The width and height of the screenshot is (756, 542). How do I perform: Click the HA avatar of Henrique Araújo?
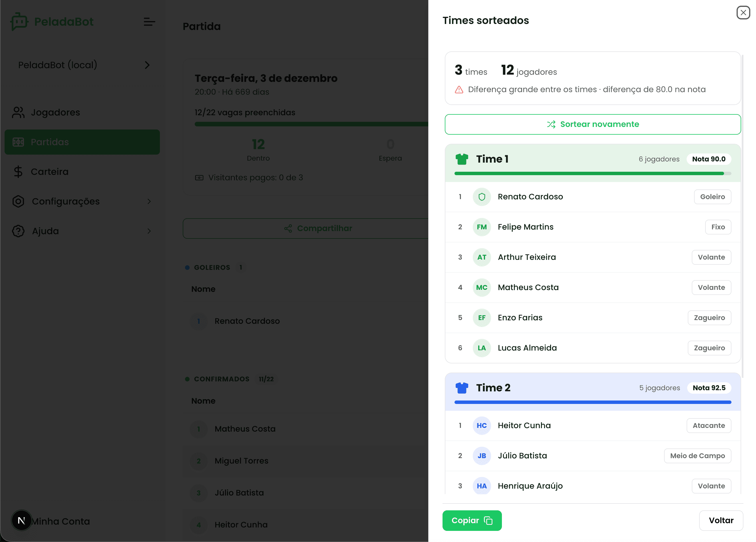[482, 486]
